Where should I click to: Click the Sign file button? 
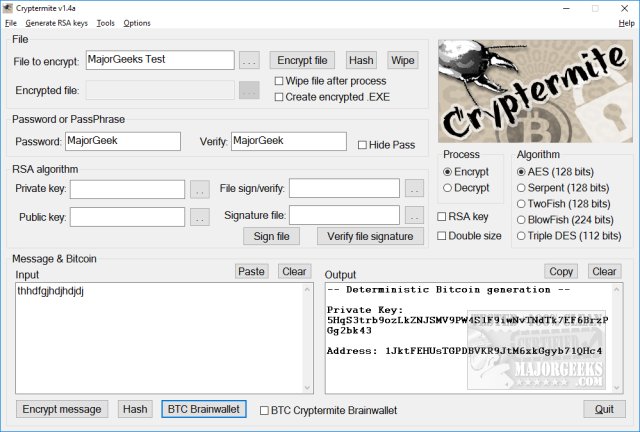271,236
